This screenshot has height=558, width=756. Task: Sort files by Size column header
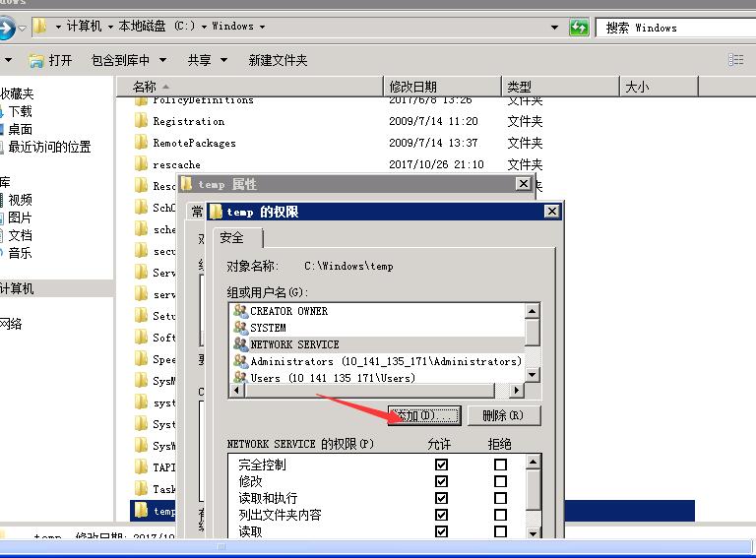659,87
